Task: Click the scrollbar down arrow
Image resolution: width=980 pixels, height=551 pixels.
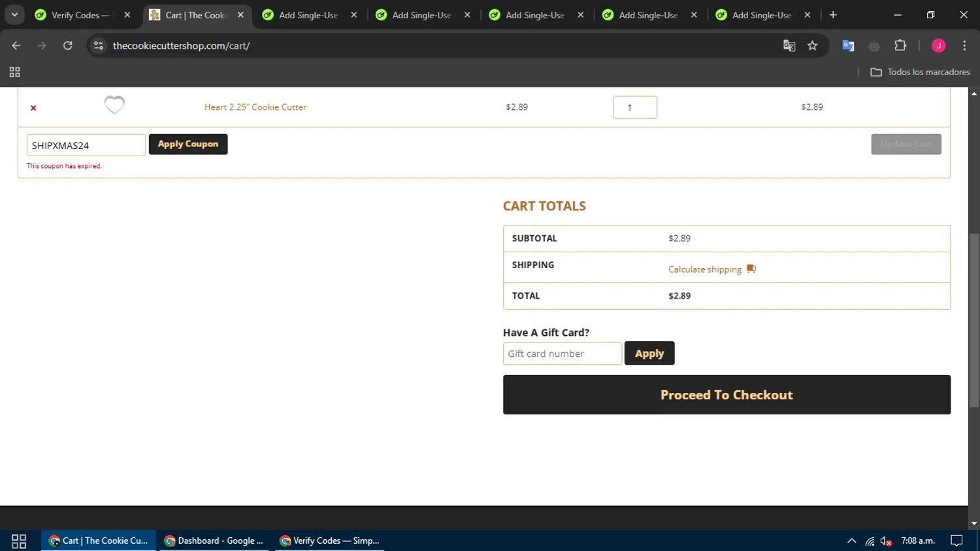Action: coord(974,524)
